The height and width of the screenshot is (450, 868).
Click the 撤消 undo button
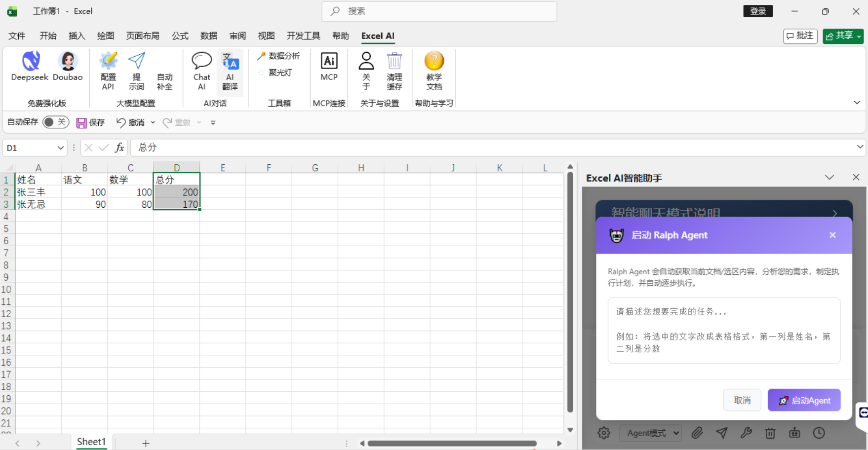130,122
